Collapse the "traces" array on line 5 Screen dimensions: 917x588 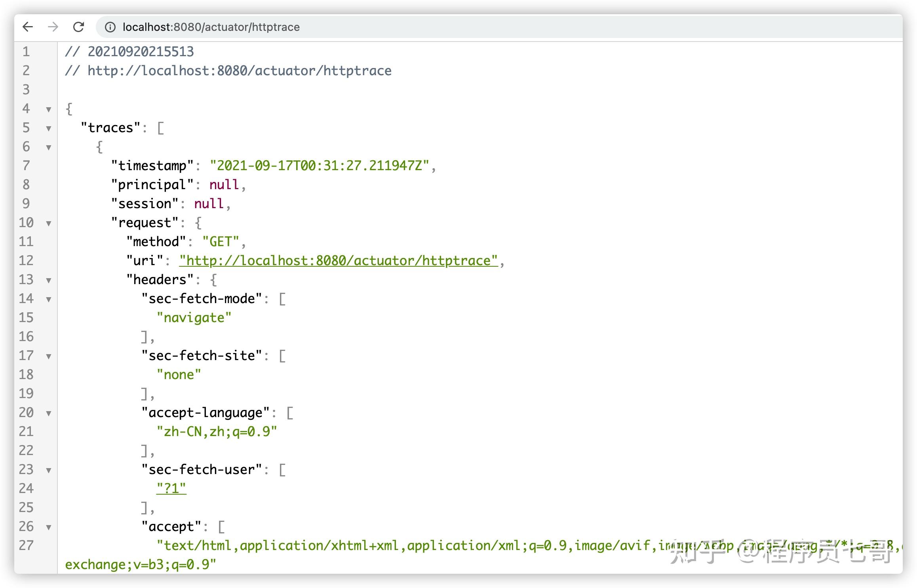click(x=49, y=129)
